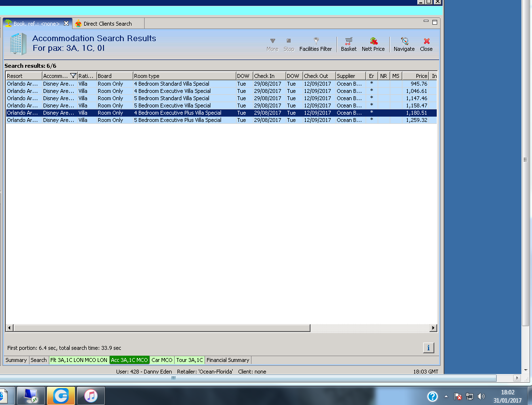Click the MS column header
The image size is (532, 405).
(396, 76)
